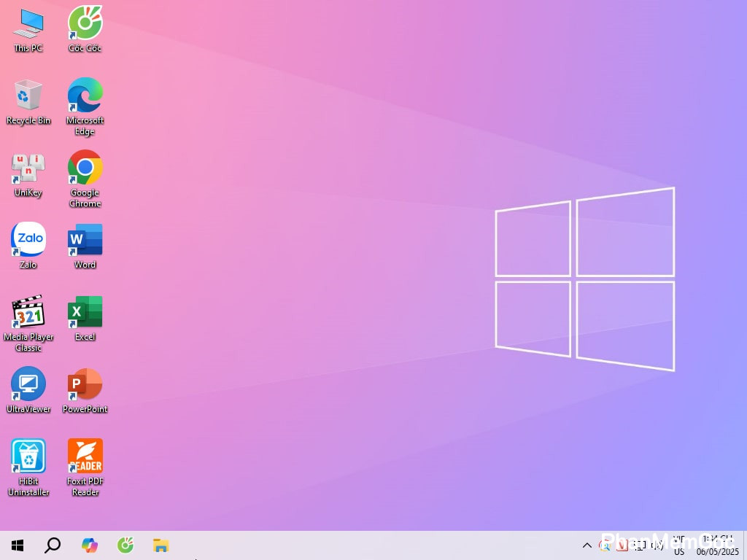Screen dimensions: 747x560
Task: Click the Cốc Cốc browser desktop shortcut
Action: point(85,24)
